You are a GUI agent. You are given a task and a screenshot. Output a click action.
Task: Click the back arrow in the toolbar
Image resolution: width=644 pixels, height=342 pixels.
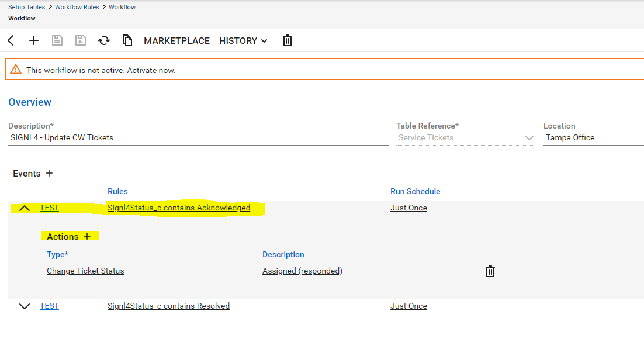pyautogui.click(x=11, y=40)
